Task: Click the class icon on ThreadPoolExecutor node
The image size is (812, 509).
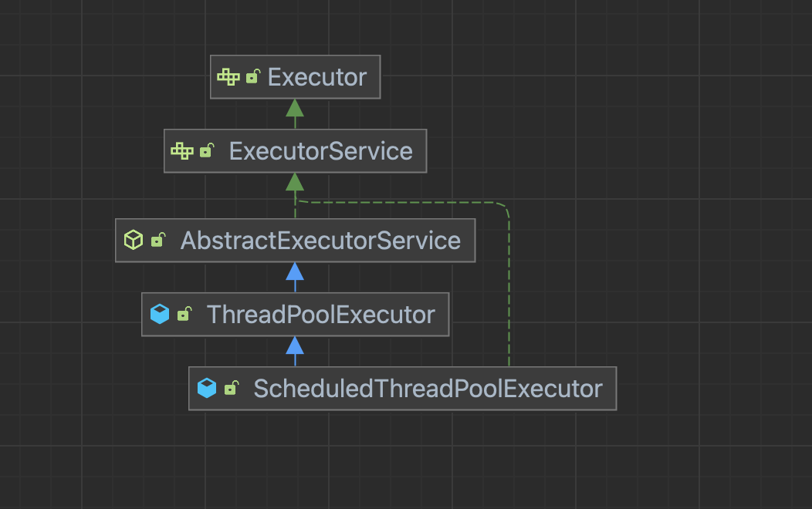Action: coord(160,315)
